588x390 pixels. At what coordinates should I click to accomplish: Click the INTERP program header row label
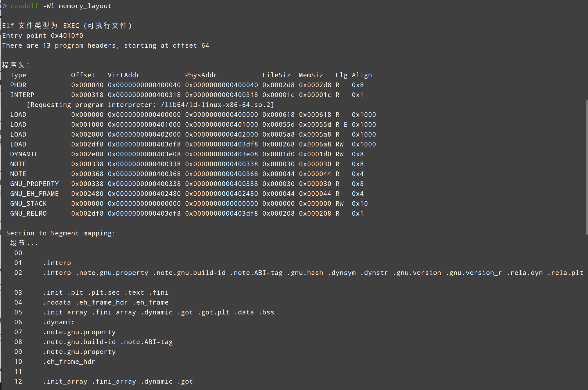click(x=22, y=95)
